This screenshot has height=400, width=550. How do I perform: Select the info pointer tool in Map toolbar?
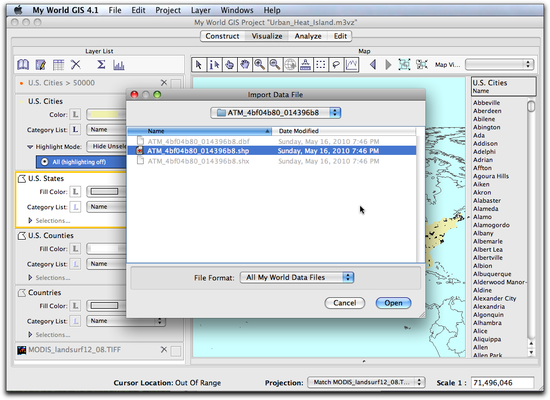214,65
